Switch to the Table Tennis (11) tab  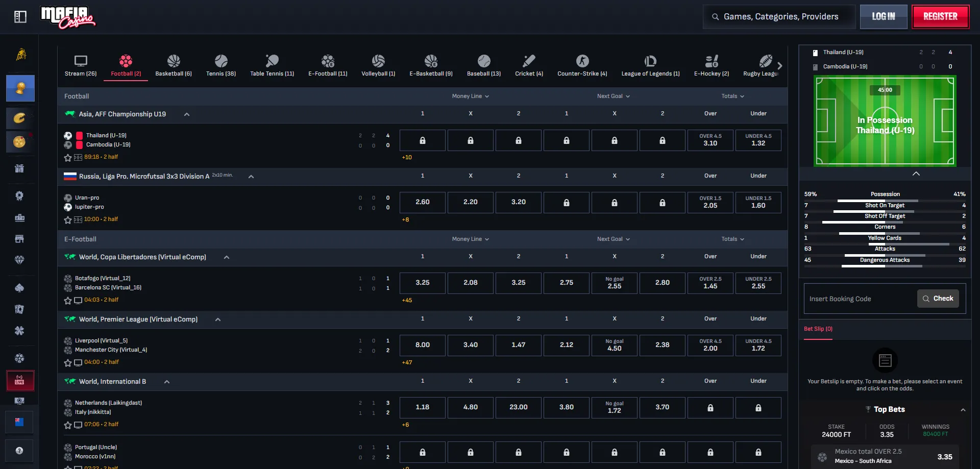[x=272, y=66]
